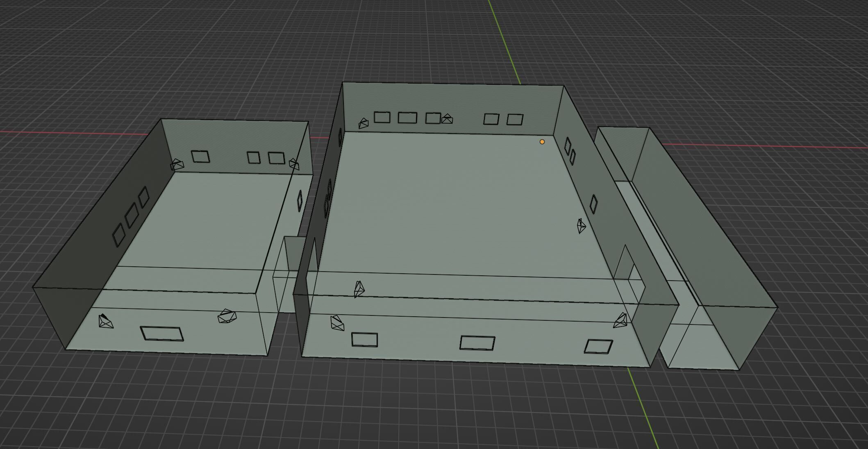Select rightmost window frame on large room's front wall
The width and height of the screenshot is (868, 449).
click(598, 347)
